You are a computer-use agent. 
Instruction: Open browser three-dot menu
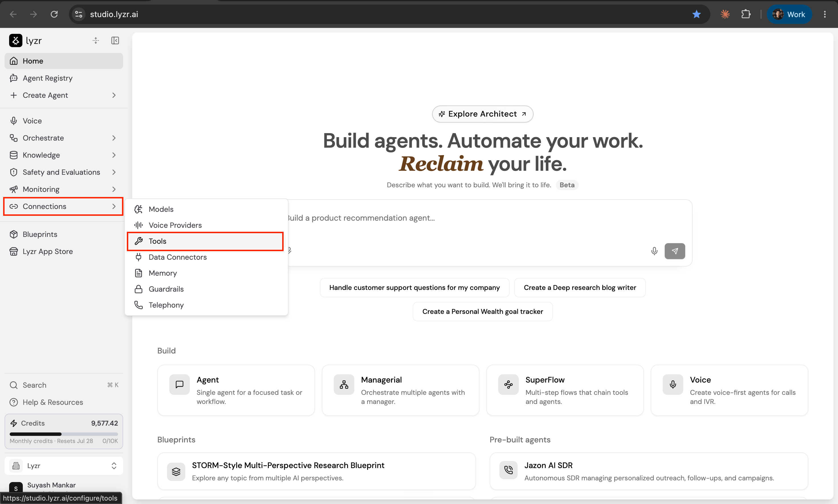(824, 14)
